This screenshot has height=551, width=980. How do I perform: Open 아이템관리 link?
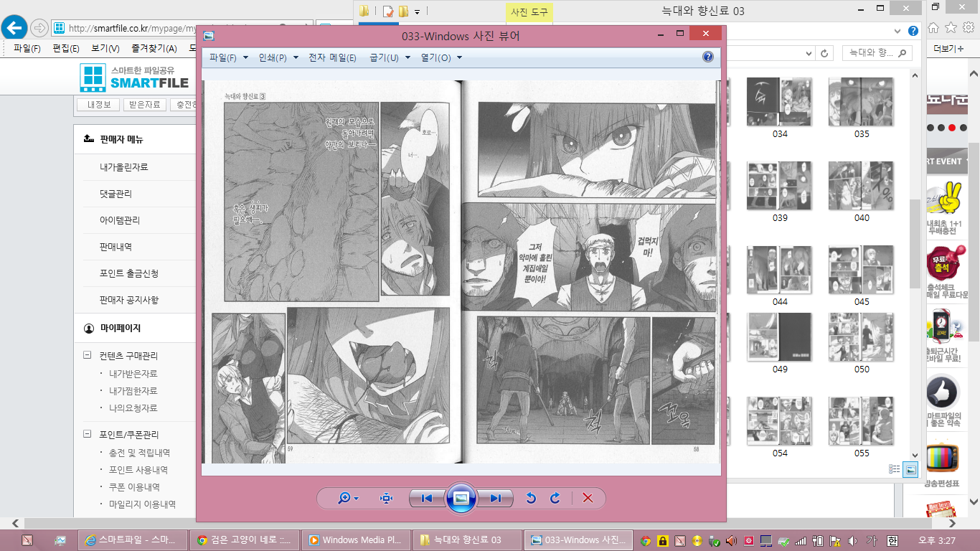[121, 220]
